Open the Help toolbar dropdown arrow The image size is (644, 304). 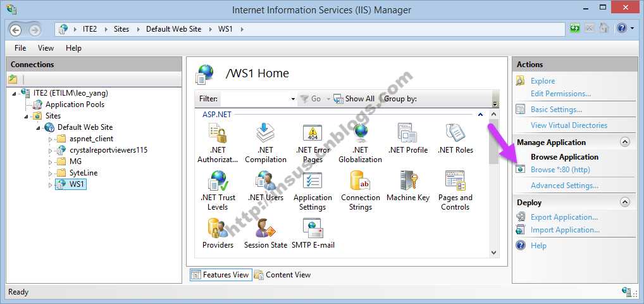click(x=632, y=28)
